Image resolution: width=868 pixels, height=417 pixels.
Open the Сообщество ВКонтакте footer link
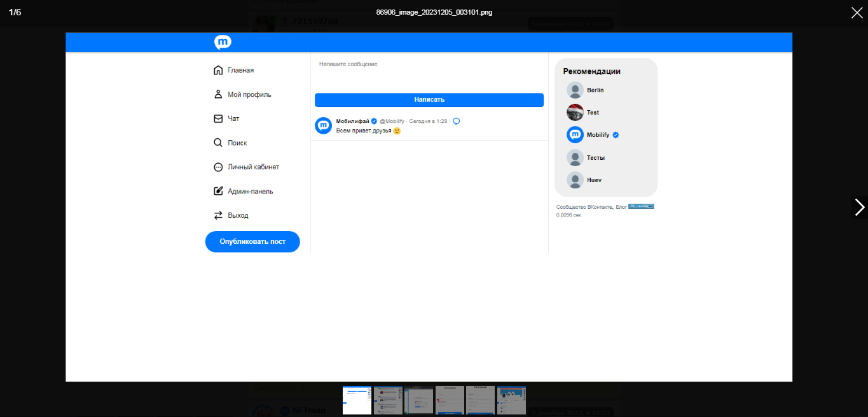point(584,207)
